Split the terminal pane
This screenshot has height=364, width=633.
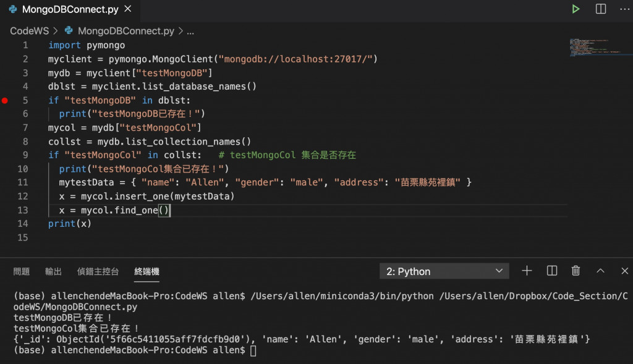tap(552, 271)
